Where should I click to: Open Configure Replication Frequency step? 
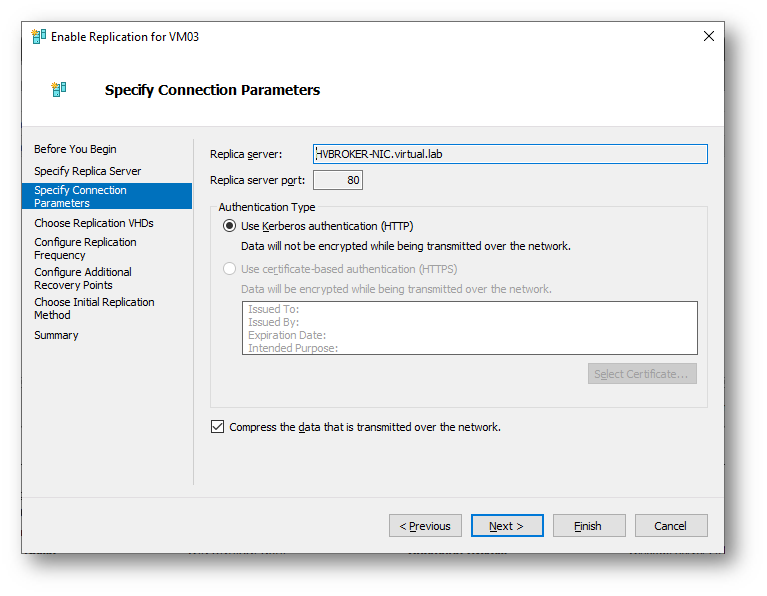pyautogui.click(x=85, y=249)
